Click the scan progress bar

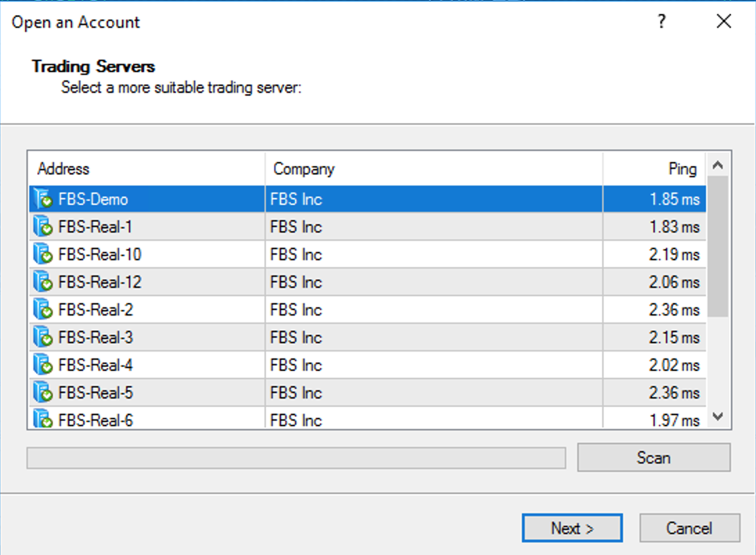[x=296, y=457]
